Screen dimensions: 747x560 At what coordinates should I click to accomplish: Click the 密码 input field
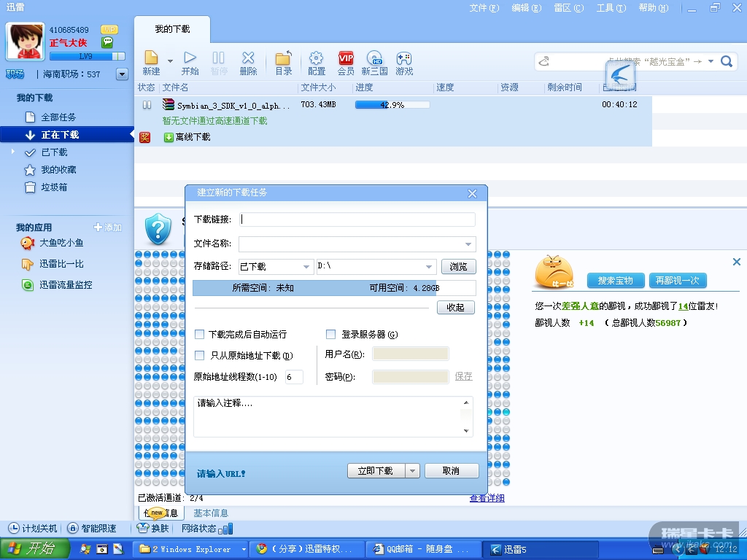click(410, 377)
